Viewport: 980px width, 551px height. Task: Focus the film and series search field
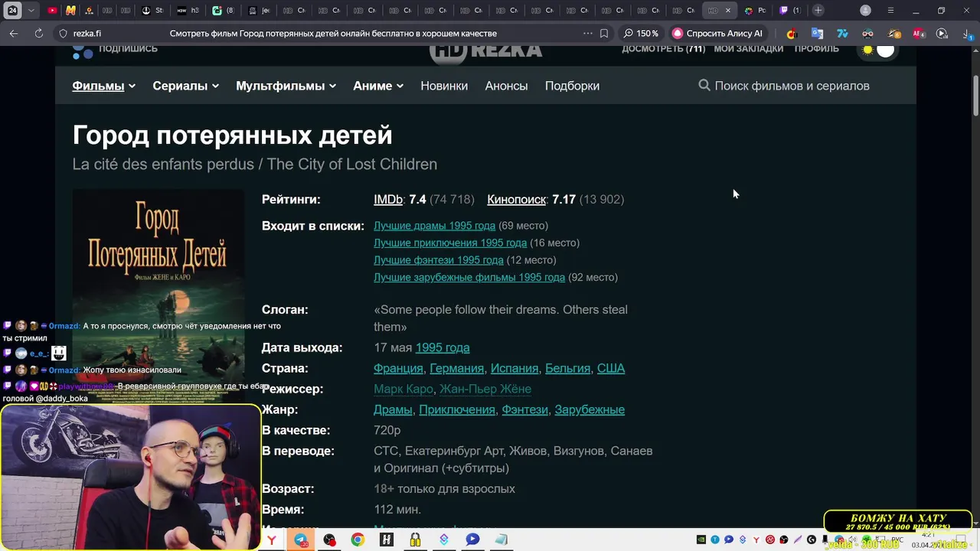tap(792, 86)
